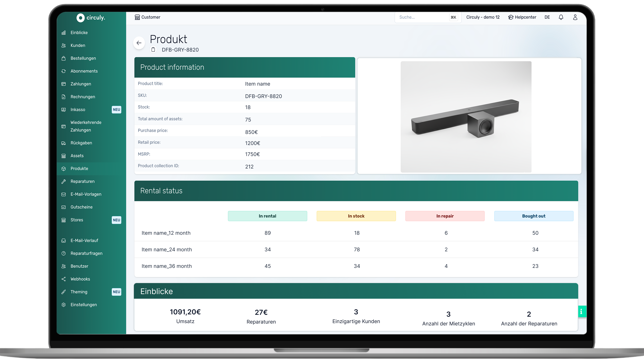The width and height of the screenshot is (644, 359).
Task: Navigate to Einblicke in sidebar
Action: (79, 32)
